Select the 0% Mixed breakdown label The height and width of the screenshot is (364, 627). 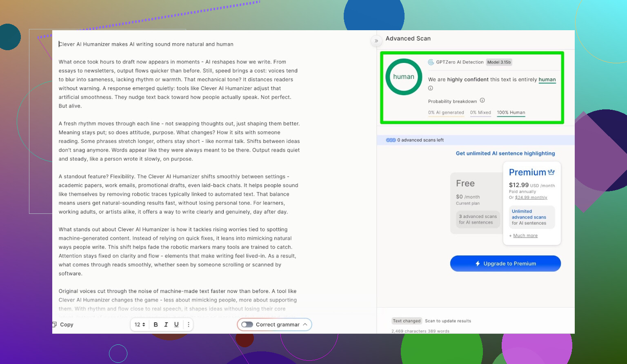pyautogui.click(x=480, y=113)
